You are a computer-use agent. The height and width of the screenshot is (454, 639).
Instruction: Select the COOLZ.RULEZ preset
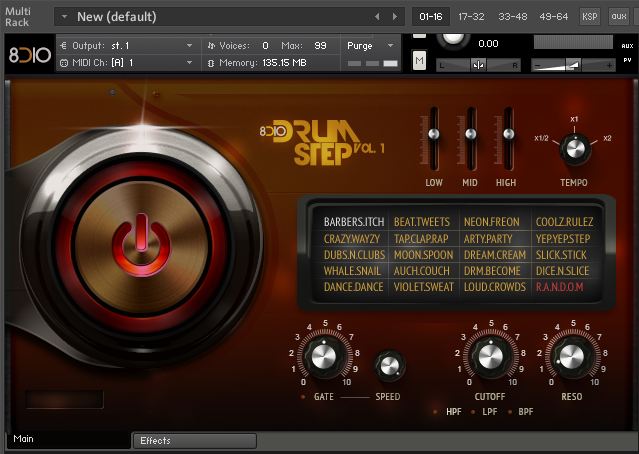pos(564,222)
